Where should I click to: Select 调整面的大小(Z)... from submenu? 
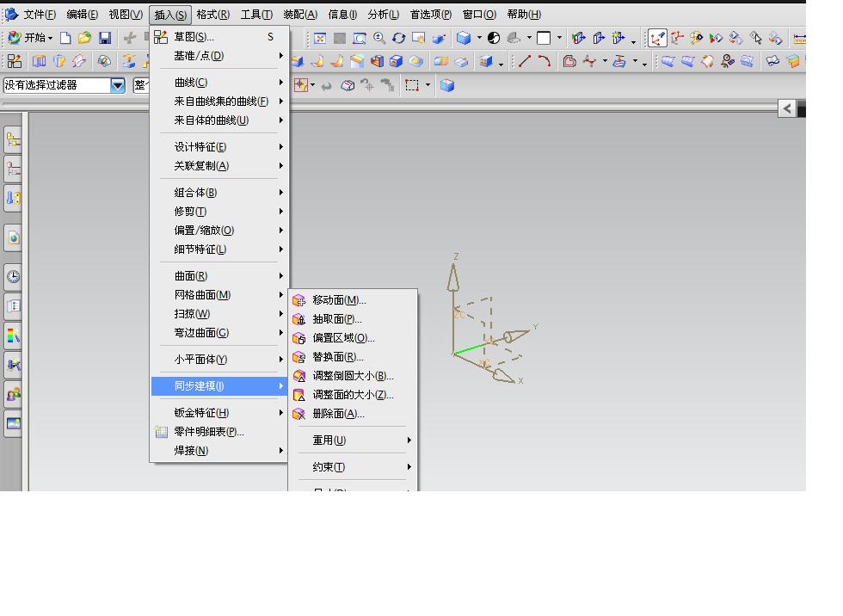354,395
